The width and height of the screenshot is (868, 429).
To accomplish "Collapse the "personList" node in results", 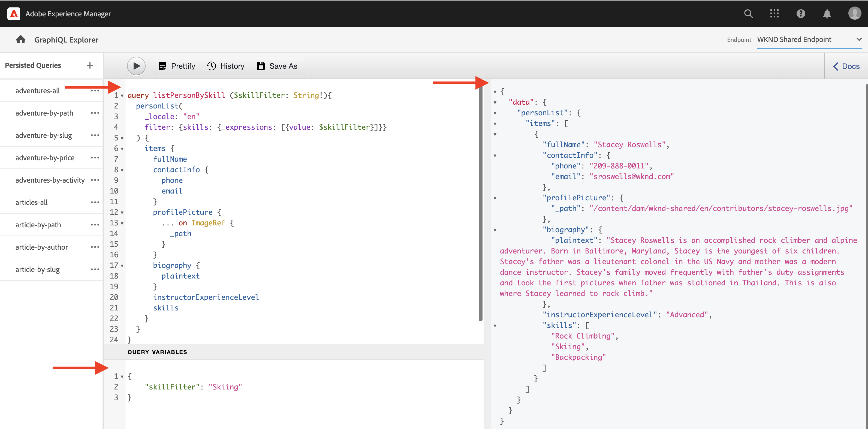I will 495,113.
